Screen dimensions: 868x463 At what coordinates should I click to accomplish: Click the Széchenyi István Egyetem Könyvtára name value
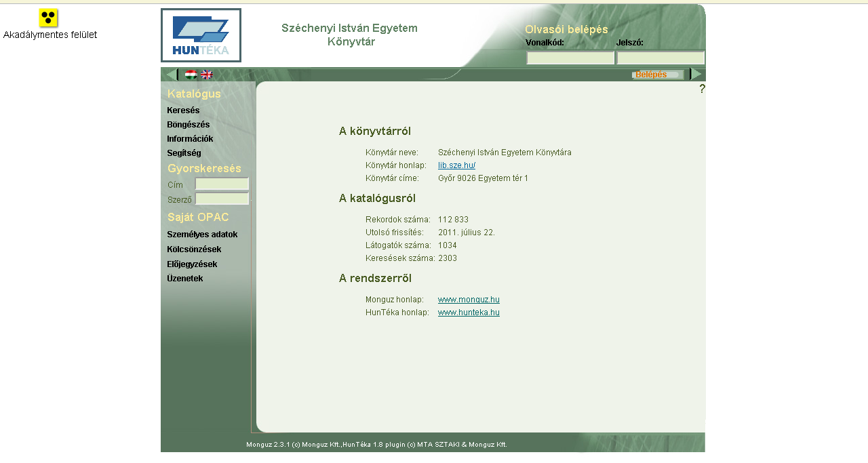pos(505,153)
